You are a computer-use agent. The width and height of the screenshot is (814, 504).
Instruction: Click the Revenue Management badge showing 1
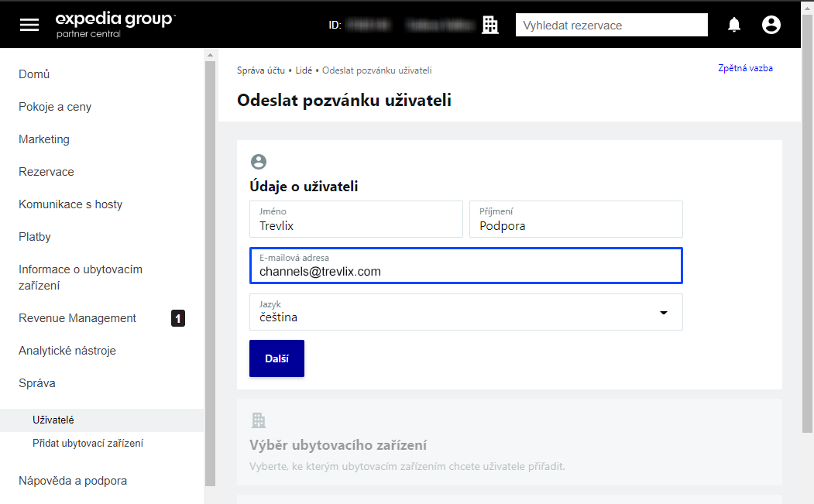(x=177, y=317)
